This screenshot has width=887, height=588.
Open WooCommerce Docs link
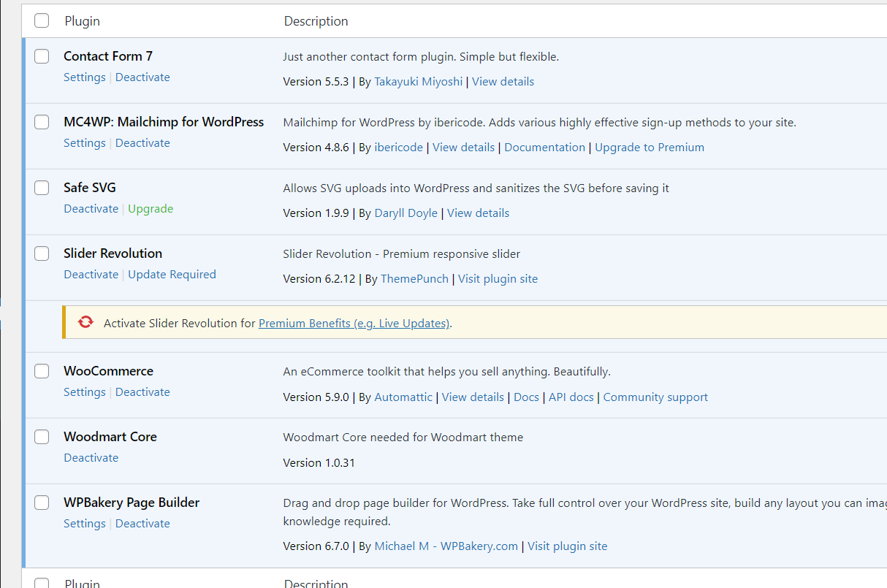[526, 397]
